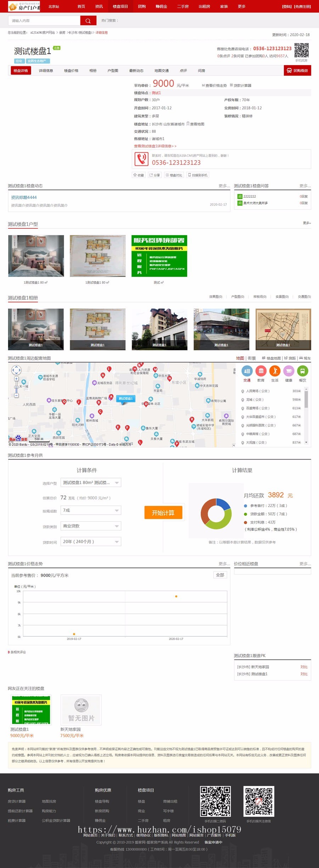
Task: Click the map pan compass control
Action: pos(16,370)
